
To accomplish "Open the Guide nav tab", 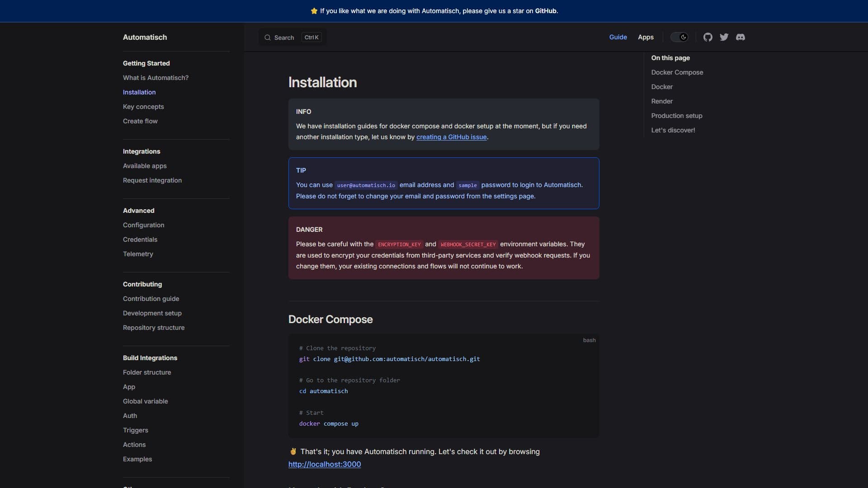I will pos(618,37).
